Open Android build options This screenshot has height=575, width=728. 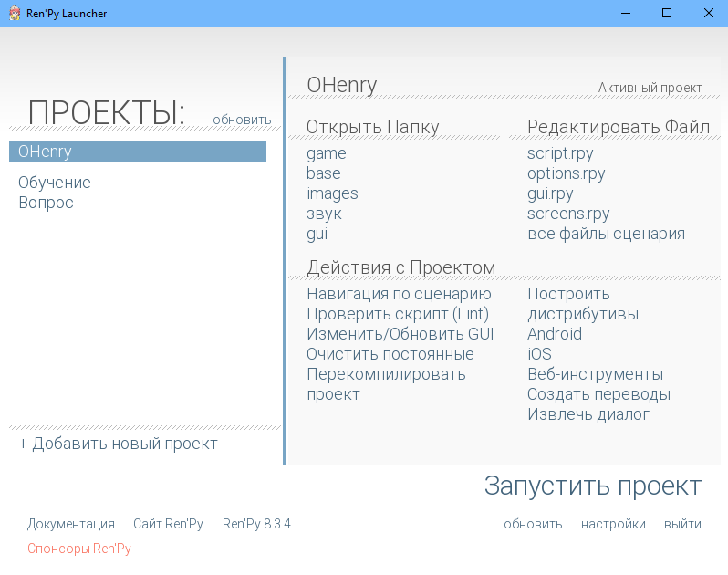tap(555, 334)
